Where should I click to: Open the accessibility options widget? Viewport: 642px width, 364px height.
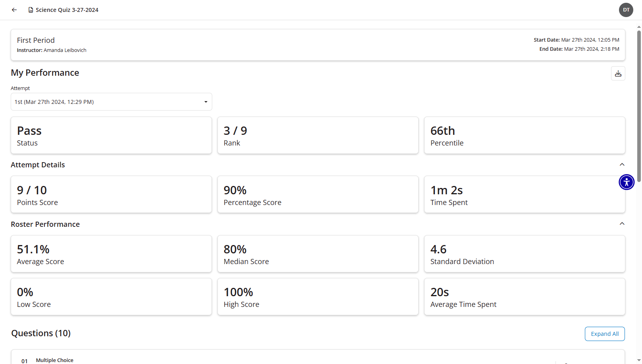tap(626, 182)
